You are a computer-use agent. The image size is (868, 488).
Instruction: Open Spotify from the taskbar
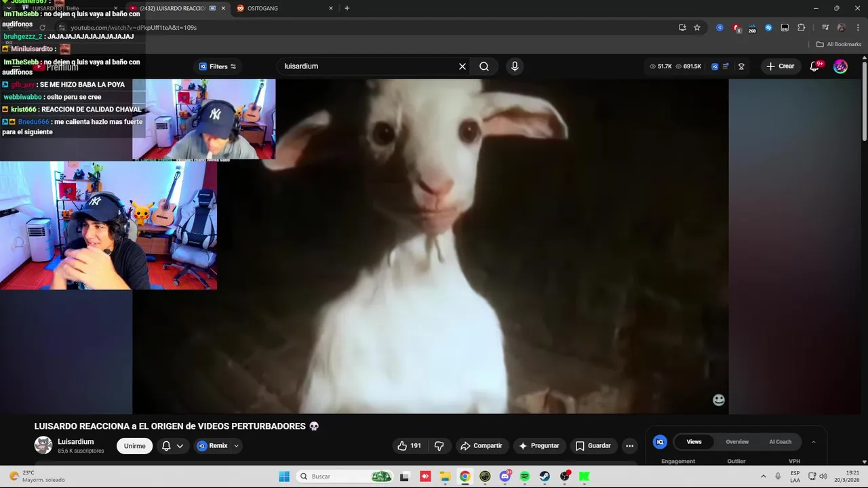[525, 476]
